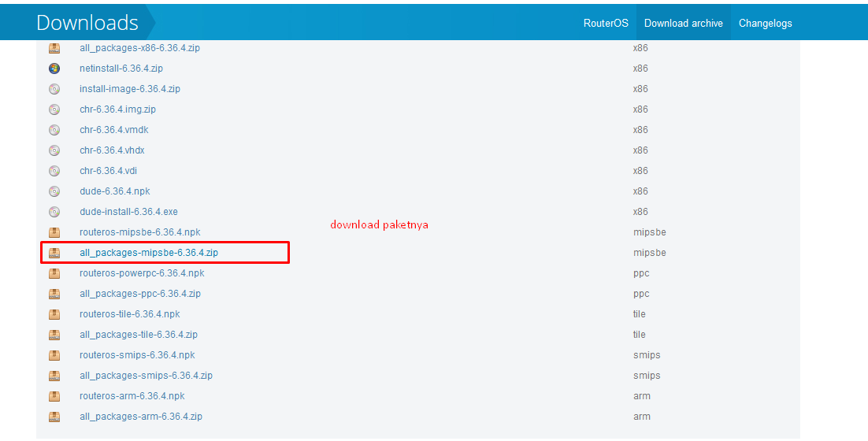Download routeros-smips-6.36.4.npk
Viewport: 868px width, 441px height.
pyautogui.click(x=137, y=355)
